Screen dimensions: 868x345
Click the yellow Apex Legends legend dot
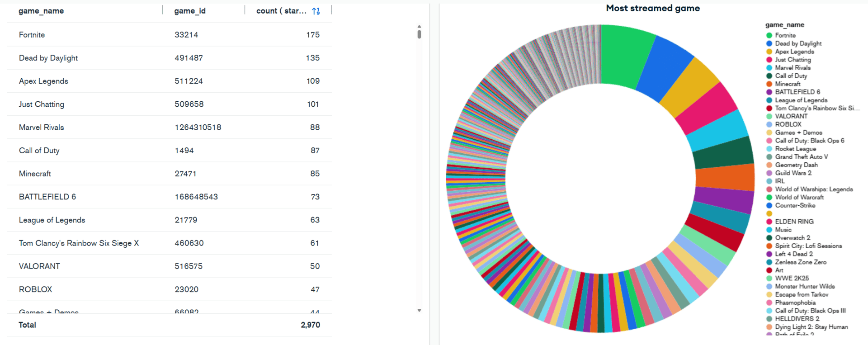pyautogui.click(x=769, y=52)
